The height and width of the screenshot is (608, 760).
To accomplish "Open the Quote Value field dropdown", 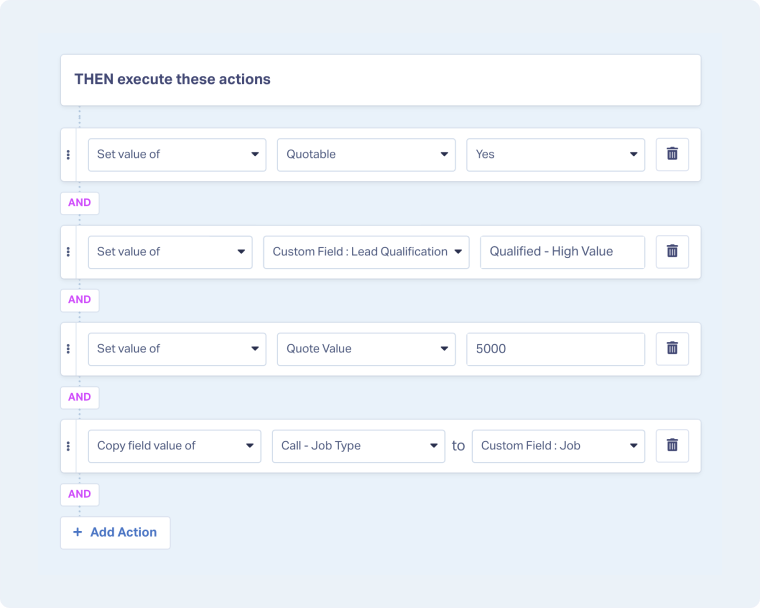I will coord(366,348).
